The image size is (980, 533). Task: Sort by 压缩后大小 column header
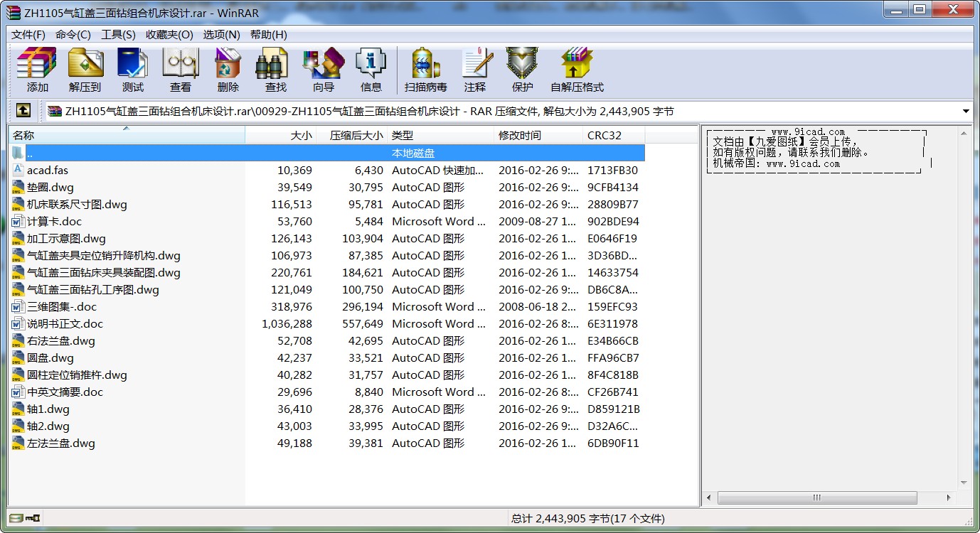pyautogui.click(x=352, y=135)
